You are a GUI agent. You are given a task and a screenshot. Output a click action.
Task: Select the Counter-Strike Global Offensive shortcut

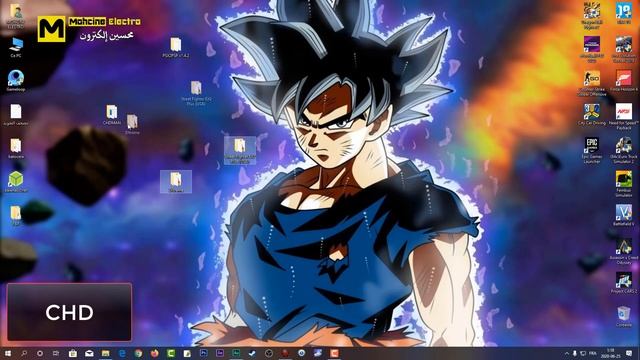pyautogui.click(x=592, y=83)
